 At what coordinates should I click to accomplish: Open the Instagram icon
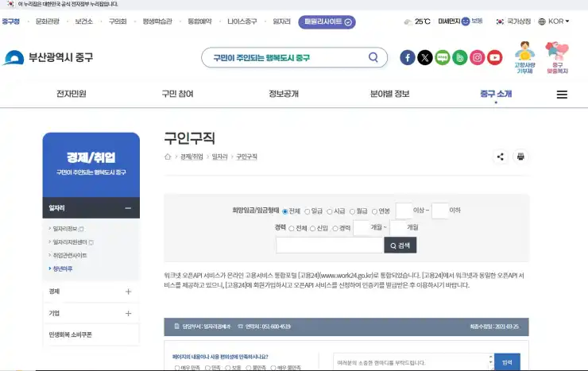coord(478,58)
